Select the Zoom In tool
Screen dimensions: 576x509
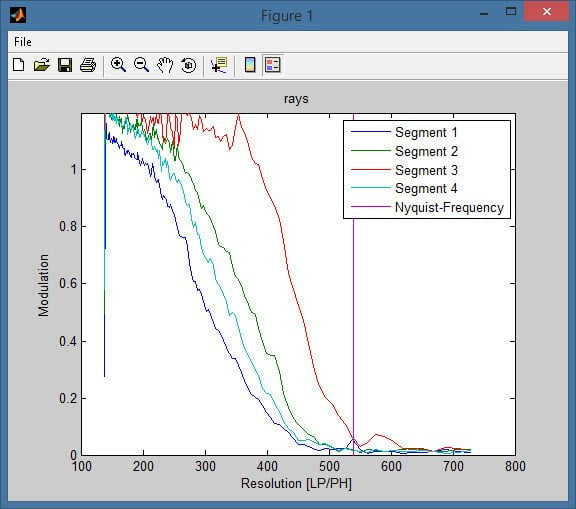[x=118, y=65]
